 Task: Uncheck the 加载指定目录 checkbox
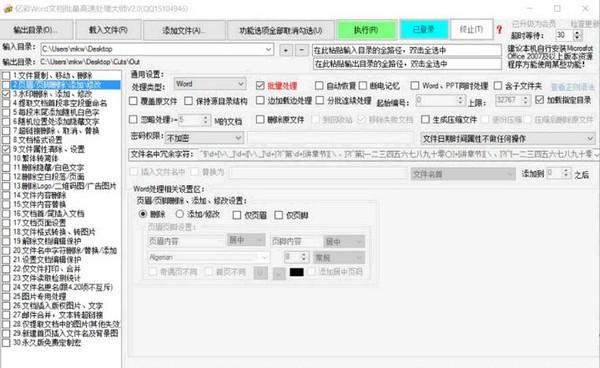pyautogui.click(x=540, y=100)
